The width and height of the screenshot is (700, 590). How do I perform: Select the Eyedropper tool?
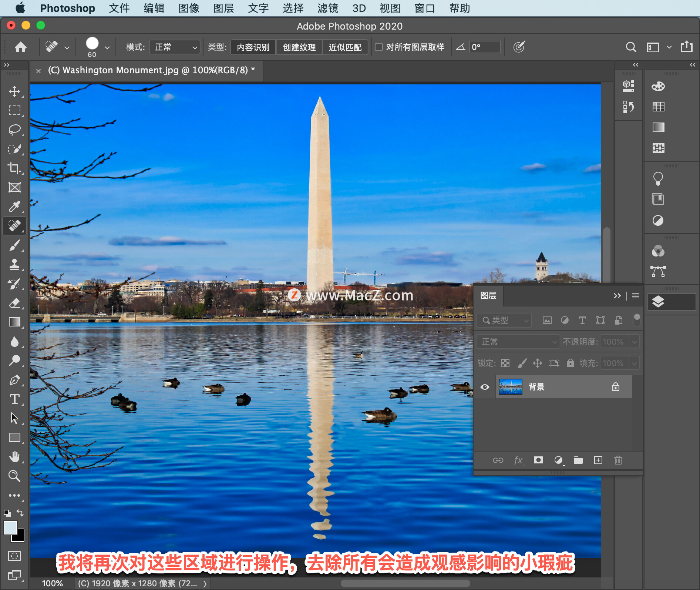coord(14,207)
